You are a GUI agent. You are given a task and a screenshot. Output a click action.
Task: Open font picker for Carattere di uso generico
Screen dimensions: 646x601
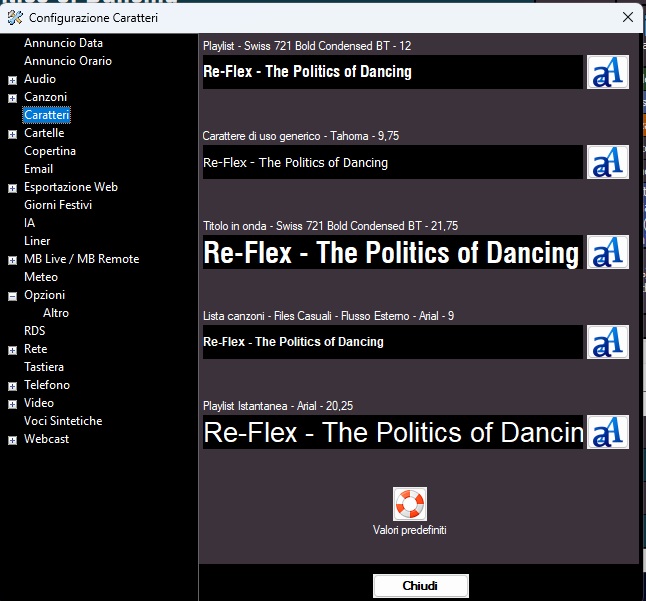click(607, 162)
